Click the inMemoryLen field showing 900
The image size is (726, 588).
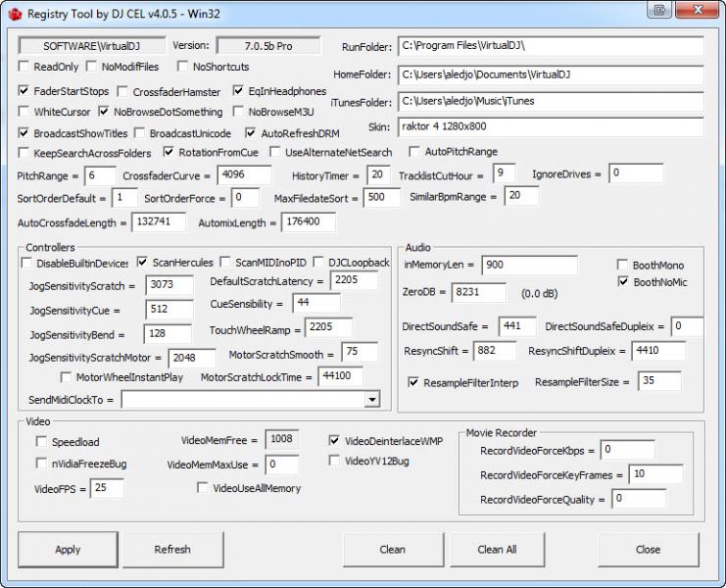(x=529, y=266)
